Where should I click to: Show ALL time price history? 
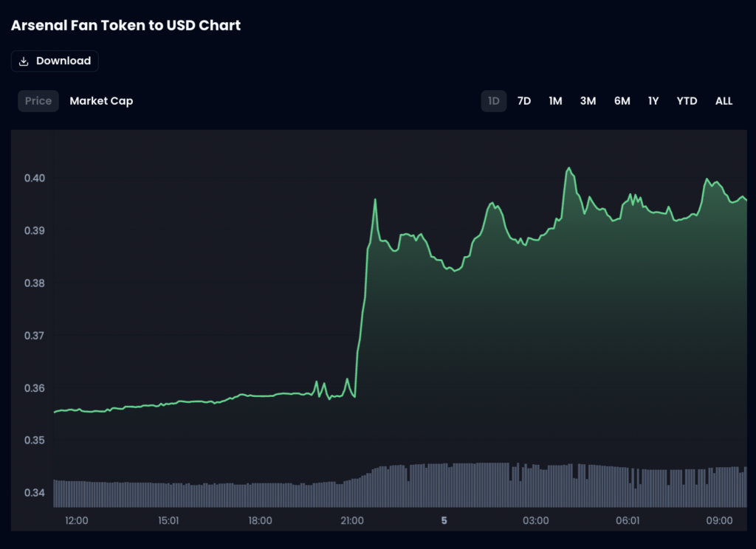click(724, 101)
